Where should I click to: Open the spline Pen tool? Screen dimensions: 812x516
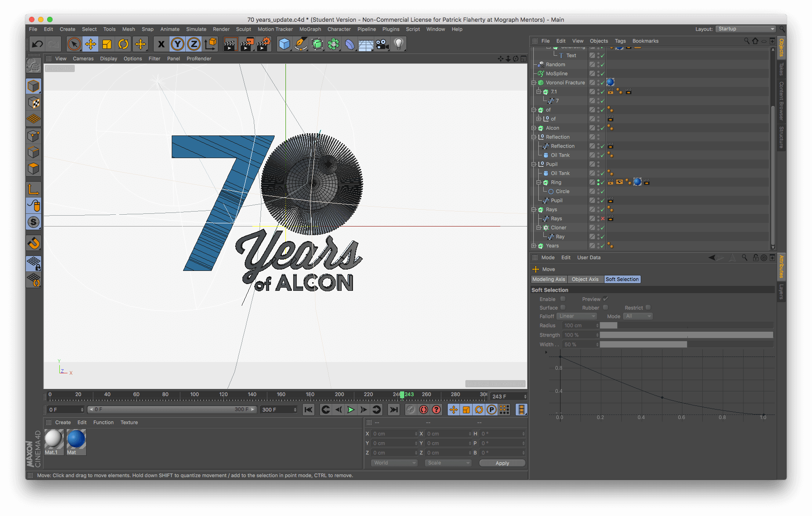pyautogui.click(x=300, y=44)
